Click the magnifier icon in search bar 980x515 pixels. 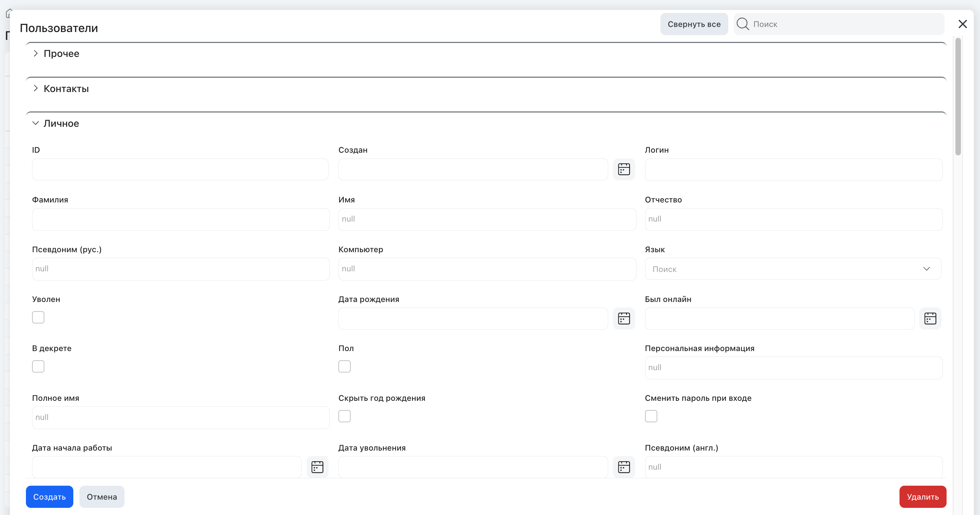743,24
